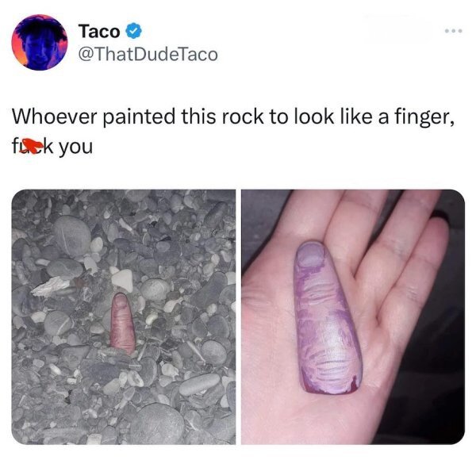Open the three-dot more options menu
The height and width of the screenshot is (460, 476).
(x=453, y=31)
